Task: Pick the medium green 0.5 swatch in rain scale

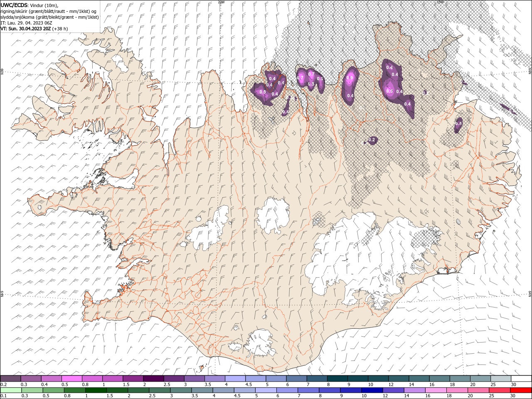Action: [x=53, y=390]
